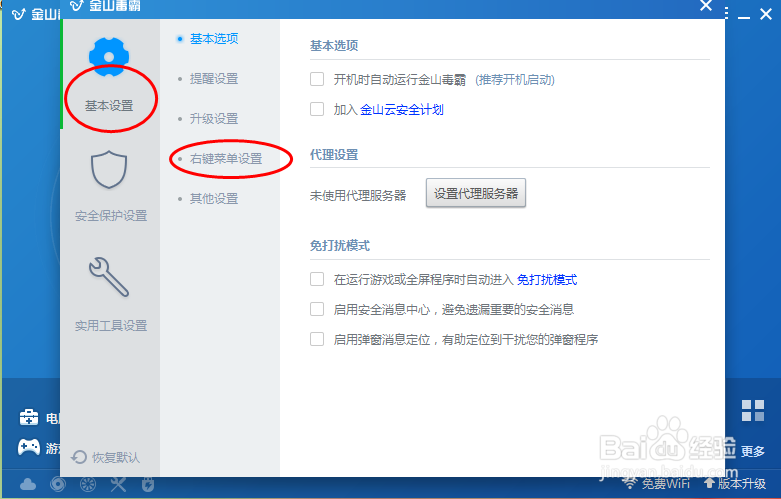The width and height of the screenshot is (781, 499).
Task: Open the main window three-dot menu
Action: pos(727,13)
